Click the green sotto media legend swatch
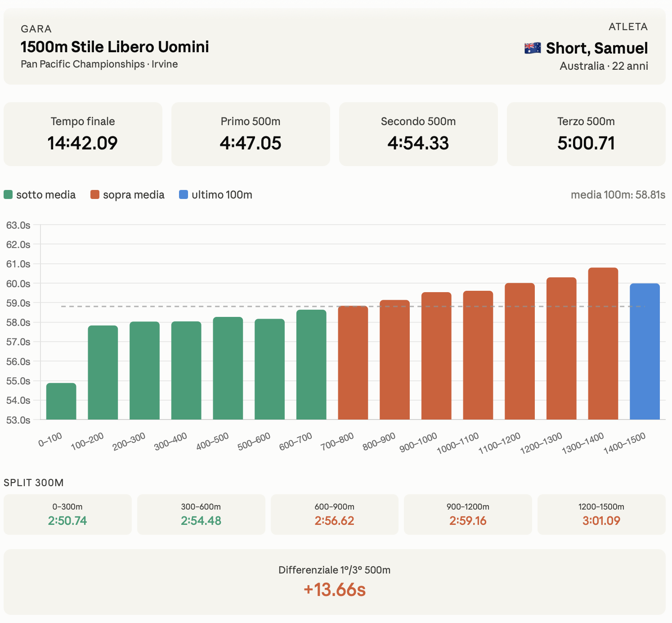The width and height of the screenshot is (672, 623). coord(8,194)
